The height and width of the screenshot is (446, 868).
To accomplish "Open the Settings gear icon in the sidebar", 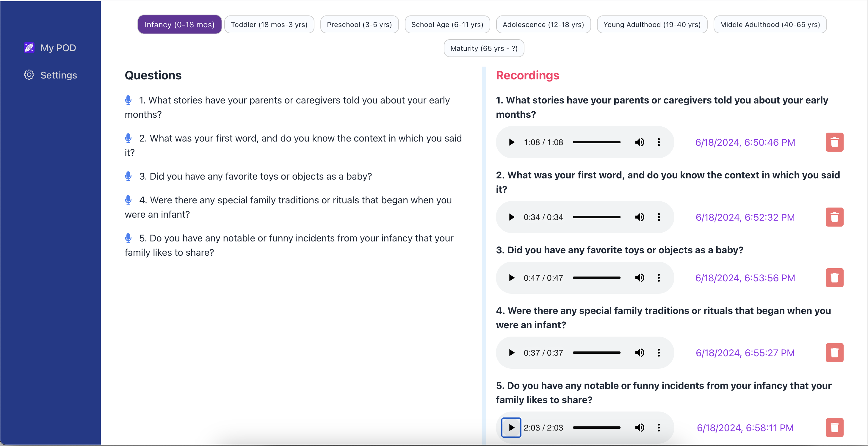I will [x=29, y=75].
